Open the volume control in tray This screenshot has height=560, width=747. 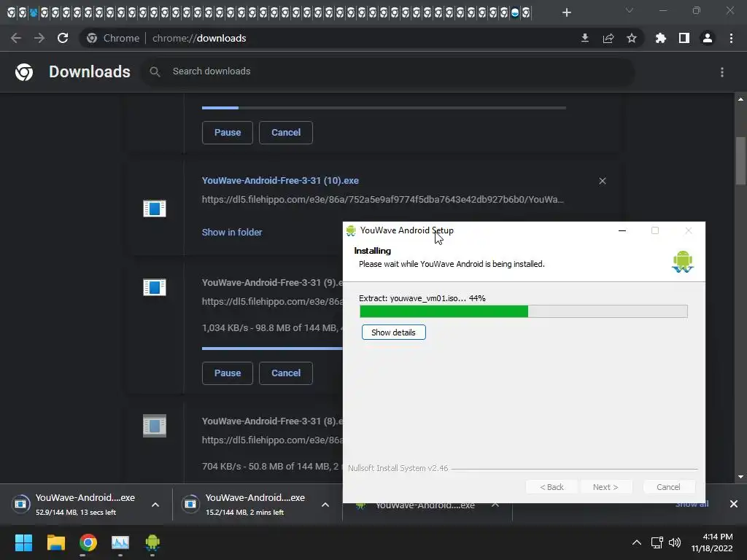point(675,542)
